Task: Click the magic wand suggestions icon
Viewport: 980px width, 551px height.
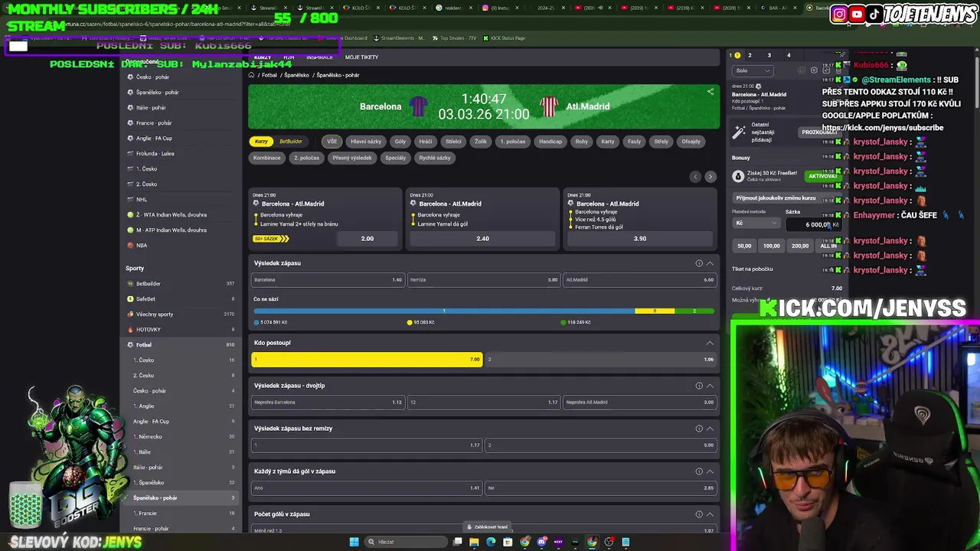Action: (x=739, y=132)
